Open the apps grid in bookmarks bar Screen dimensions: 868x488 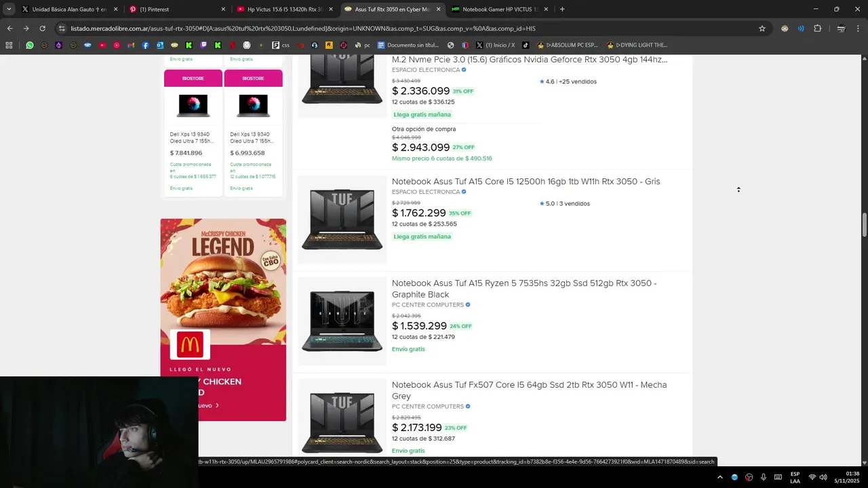coord(9,45)
